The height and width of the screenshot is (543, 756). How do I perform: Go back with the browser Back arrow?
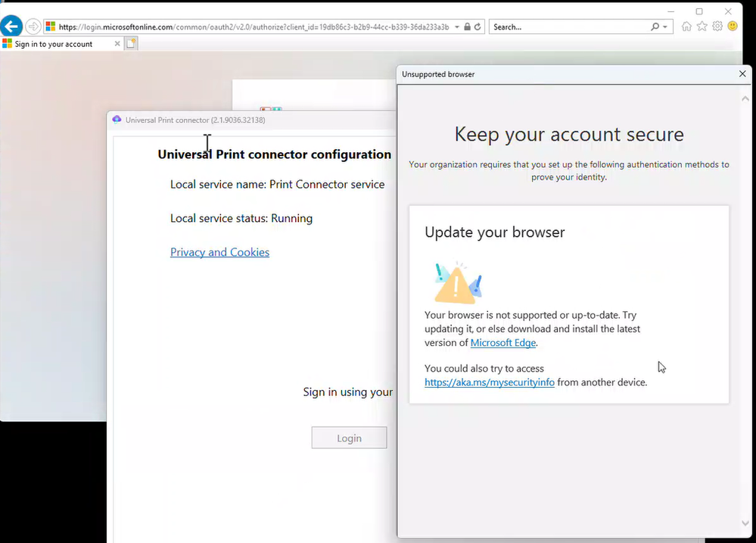click(11, 26)
